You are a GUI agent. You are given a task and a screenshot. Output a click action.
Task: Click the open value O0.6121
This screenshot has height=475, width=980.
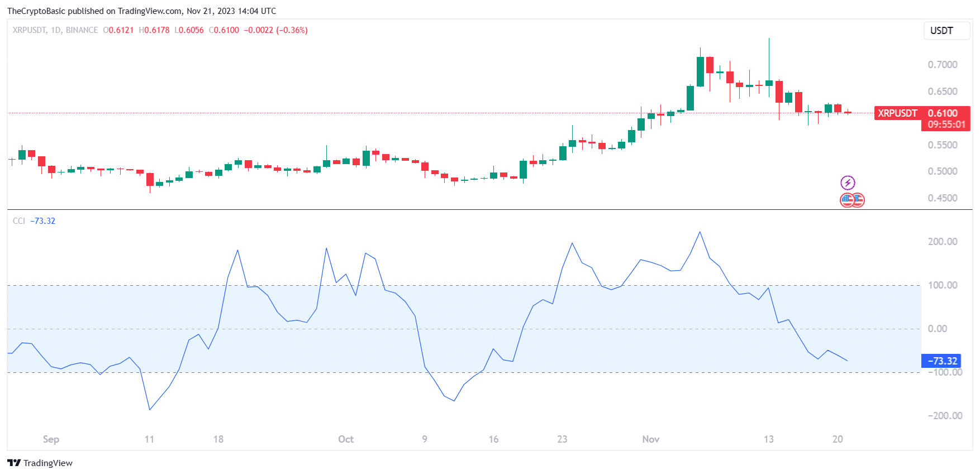[x=118, y=30]
